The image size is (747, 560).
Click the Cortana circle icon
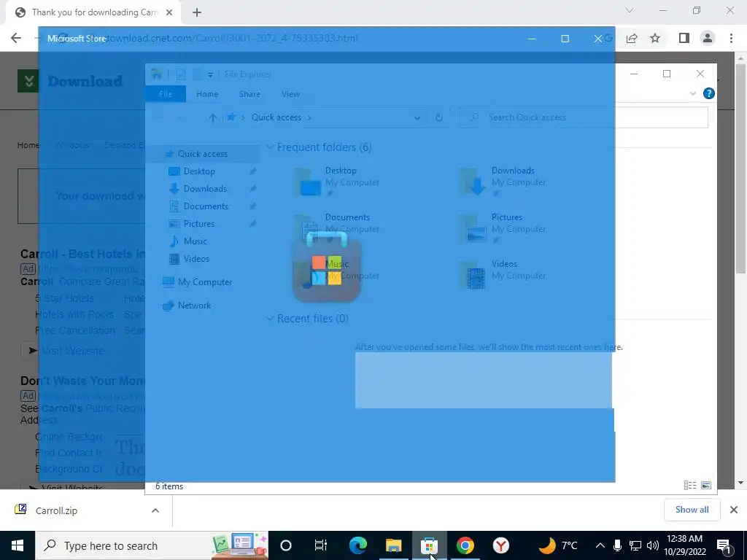[286, 545]
